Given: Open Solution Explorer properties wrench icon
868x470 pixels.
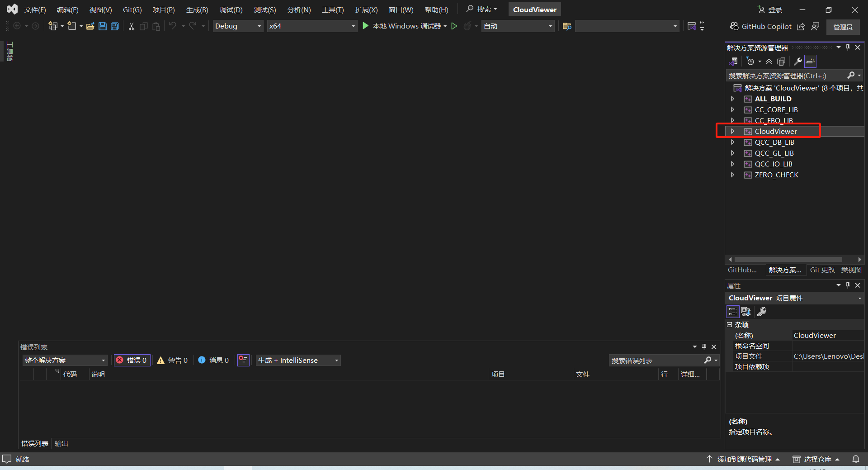Looking at the screenshot, I should pos(798,61).
